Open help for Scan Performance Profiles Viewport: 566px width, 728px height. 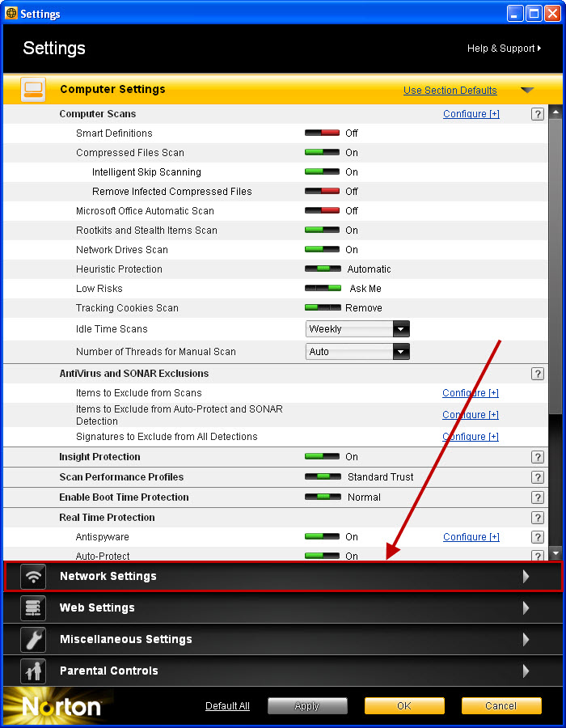537,477
